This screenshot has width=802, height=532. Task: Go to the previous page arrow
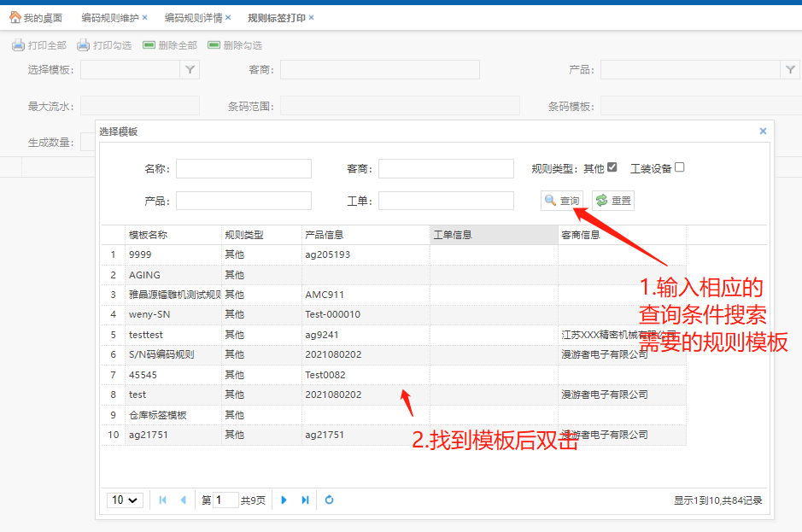[183, 500]
